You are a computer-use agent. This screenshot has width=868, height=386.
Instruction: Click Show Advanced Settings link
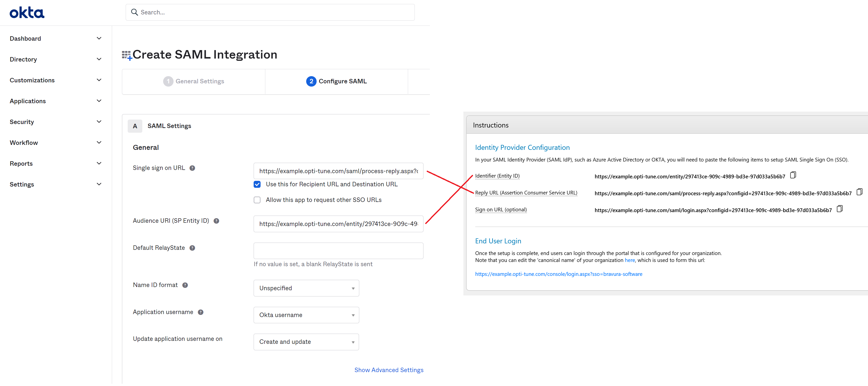click(389, 370)
